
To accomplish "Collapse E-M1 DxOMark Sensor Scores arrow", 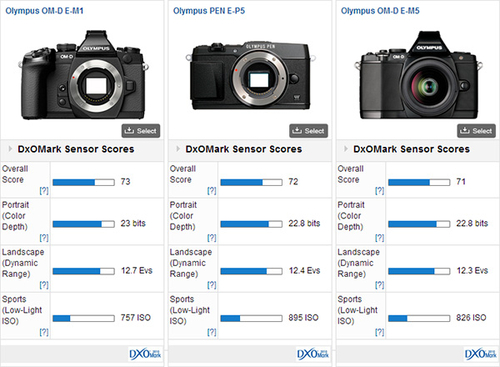I will [x=10, y=149].
